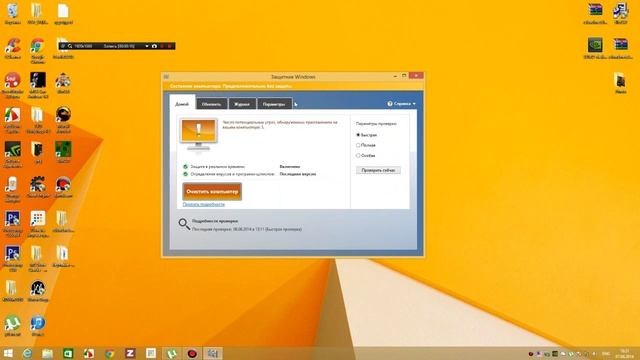Open the recorder bar dropdown arrow
Viewport: 640px width, 360px height.
tap(147, 46)
